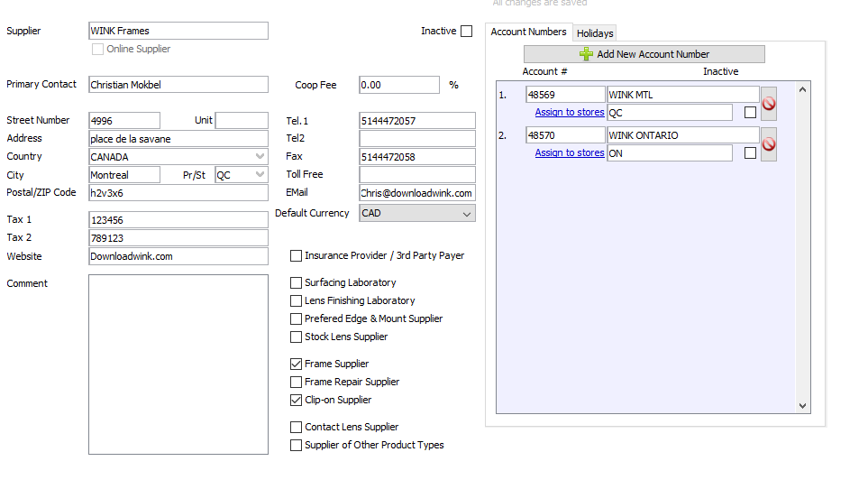The height and width of the screenshot is (489, 868).
Task: Click Assign to stores for WINK ONTARIO
Action: click(x=570, y=152)
